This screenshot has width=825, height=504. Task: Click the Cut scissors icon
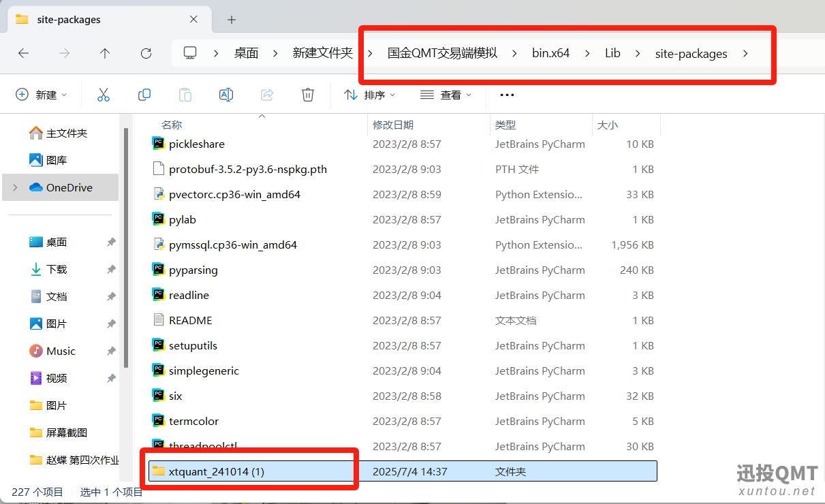click(x=104, y=95)
